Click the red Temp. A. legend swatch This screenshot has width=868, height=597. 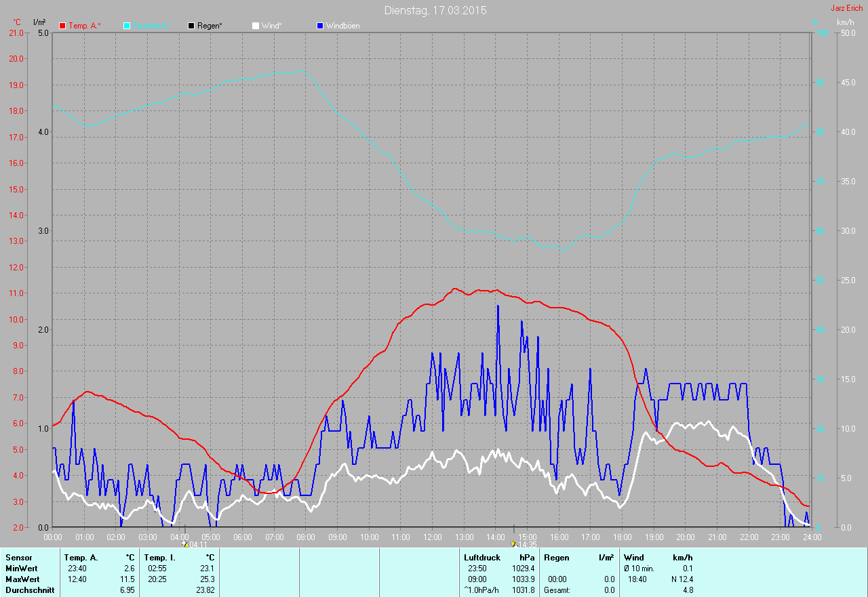tap(62, 26)
